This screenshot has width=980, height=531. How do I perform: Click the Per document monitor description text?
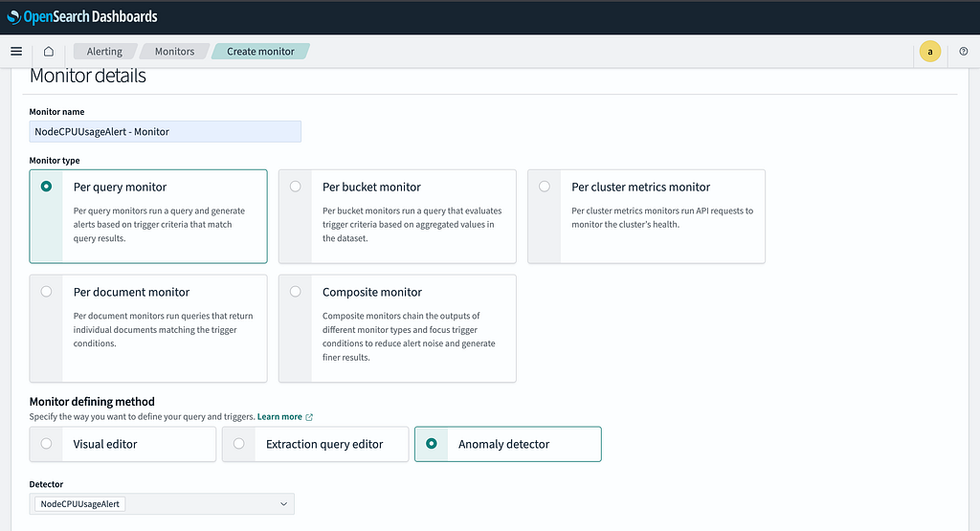pyautogui.click(x=163, y=329)
